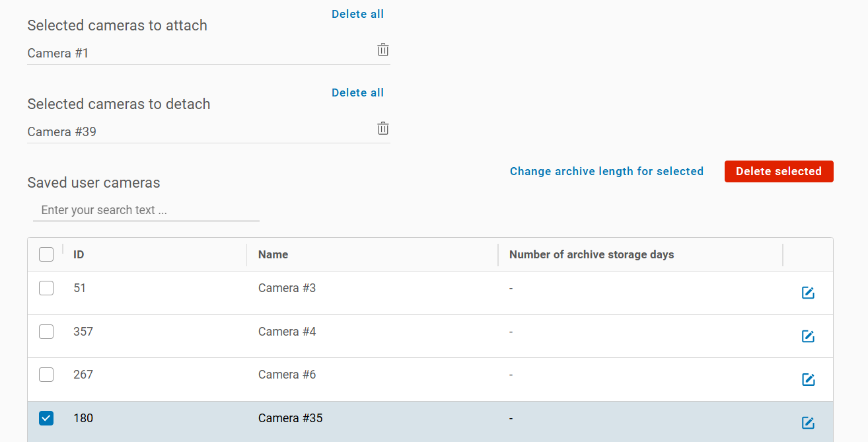The width and height of the screenshot is (868, 442).
Task: Remove Camera #39 with trash icon
Action: coord(383,129)
